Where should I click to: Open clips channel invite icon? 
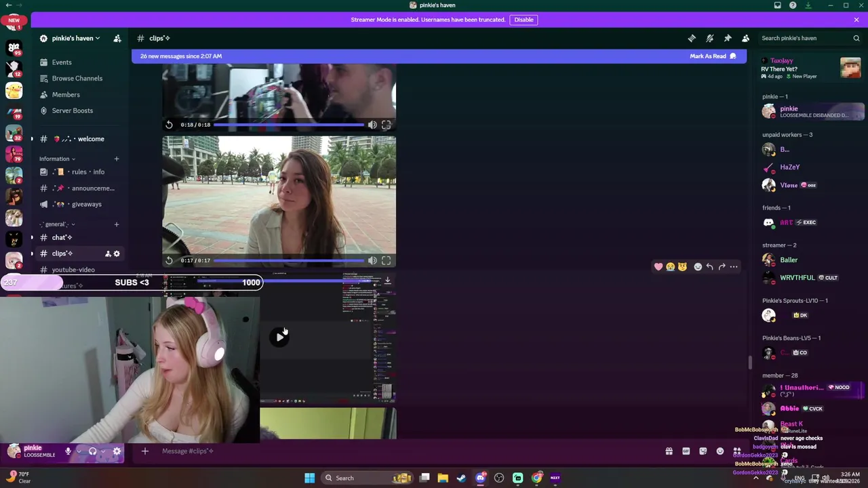pos(107,253)
